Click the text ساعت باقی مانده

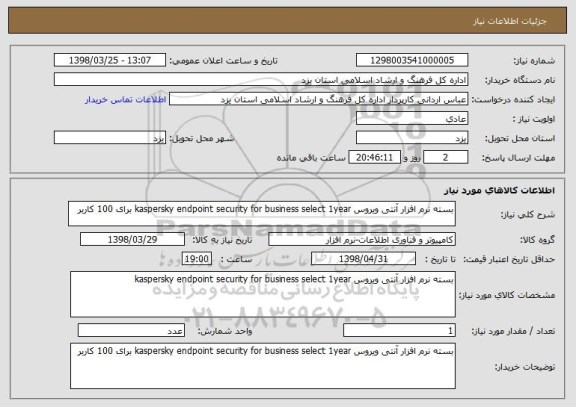point(311,158)
